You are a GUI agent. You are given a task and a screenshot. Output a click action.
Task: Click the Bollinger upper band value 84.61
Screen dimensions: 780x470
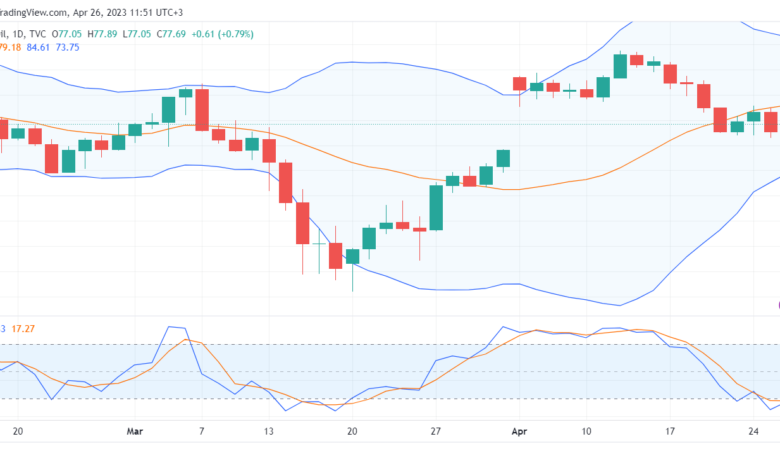(x=38, y=47)
